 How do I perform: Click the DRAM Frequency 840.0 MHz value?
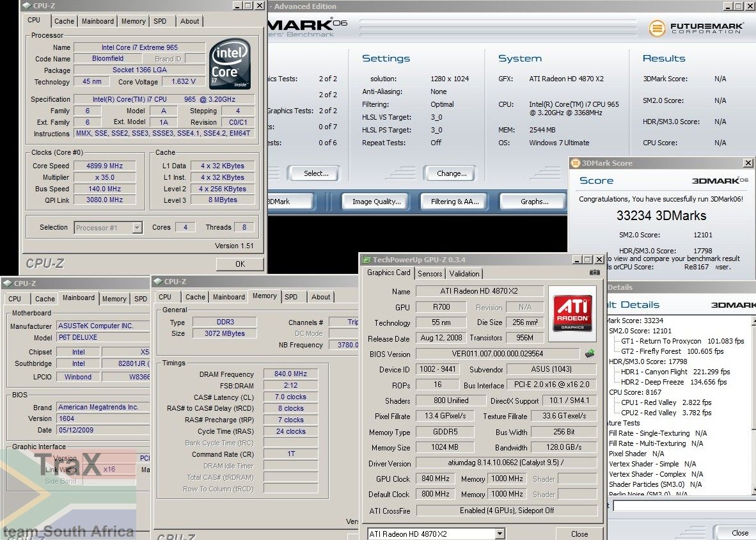click(x=291, y=374)
